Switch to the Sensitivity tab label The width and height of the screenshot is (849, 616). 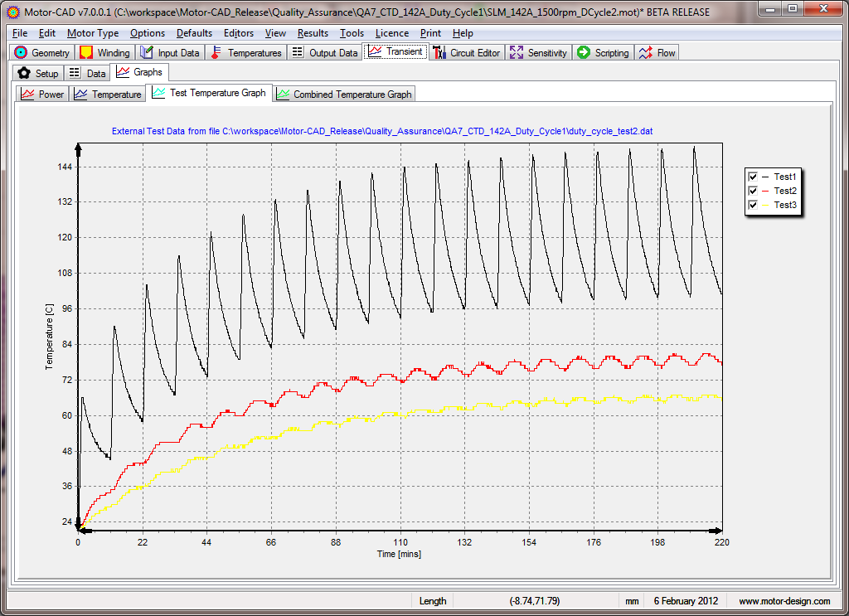[547, 52]
